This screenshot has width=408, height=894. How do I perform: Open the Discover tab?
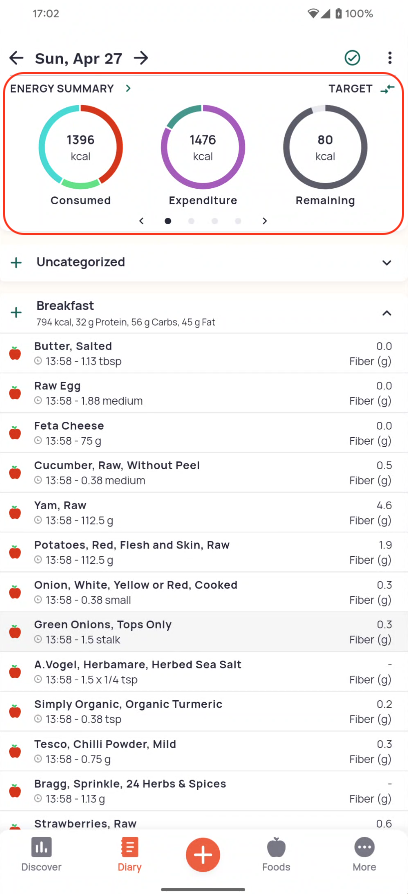click(41, 854)
